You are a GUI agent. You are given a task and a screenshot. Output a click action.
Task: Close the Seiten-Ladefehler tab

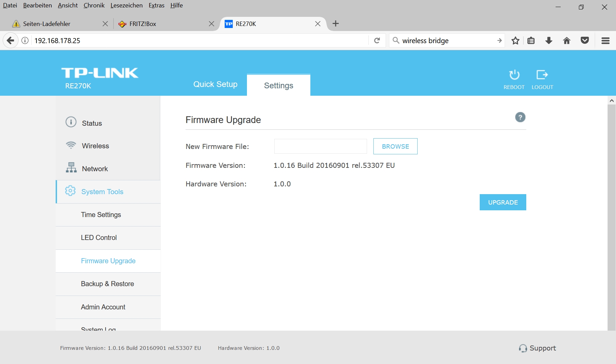pyautogui.click(x=105, y=24)
